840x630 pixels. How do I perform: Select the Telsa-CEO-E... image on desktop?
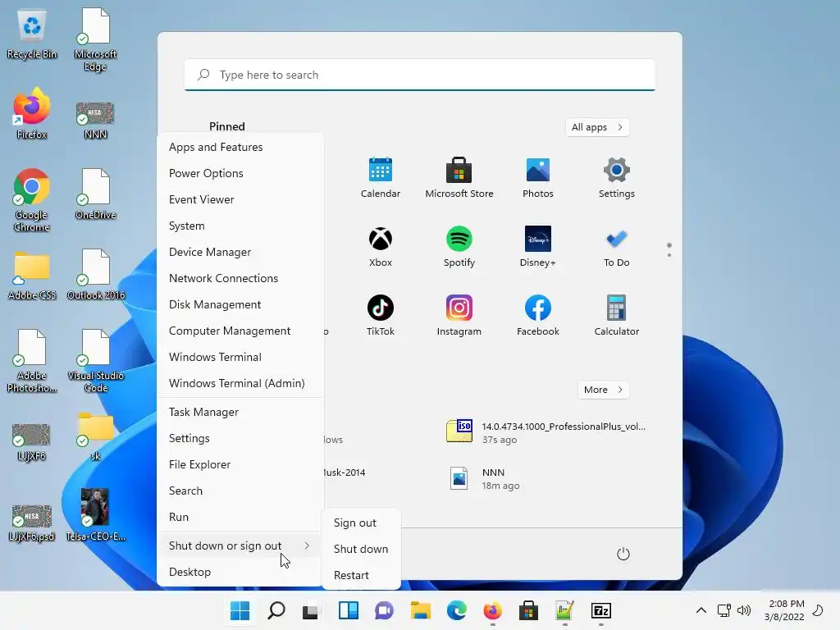click(96, 515)
